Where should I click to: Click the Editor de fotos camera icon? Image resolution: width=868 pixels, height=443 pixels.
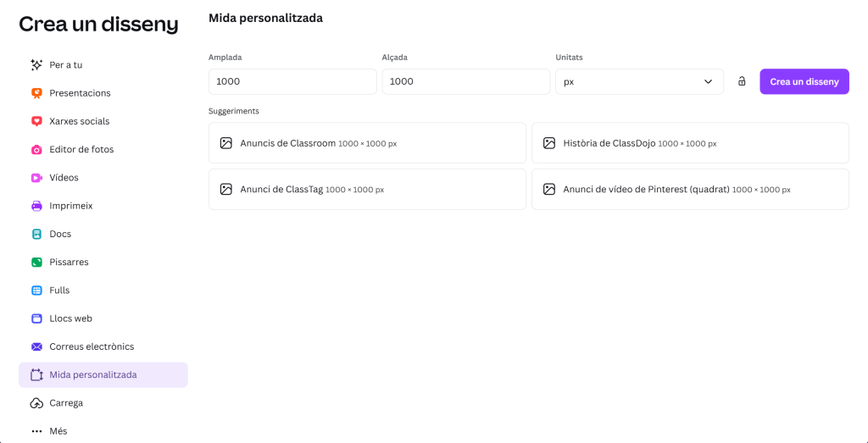(x=36, y=150)
